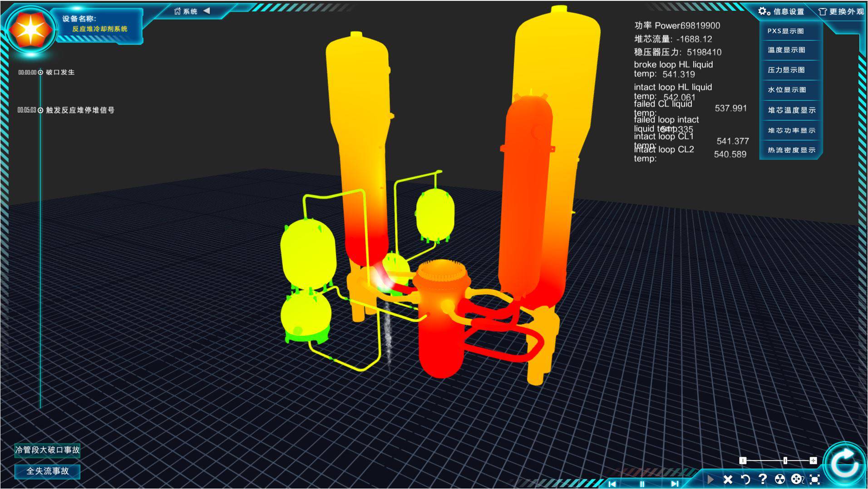Click the orange star logo emblem
Screen dimensions: 868x489
[x=30, y=30]
